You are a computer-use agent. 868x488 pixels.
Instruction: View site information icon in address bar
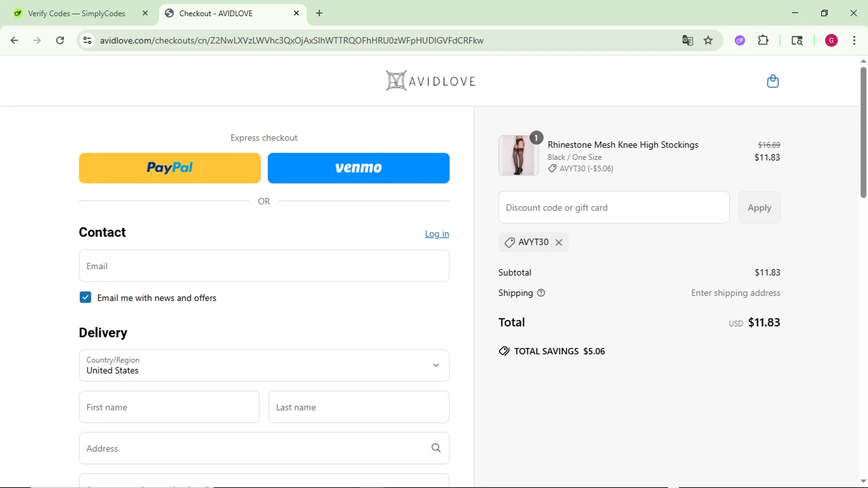(x=87, y=41)
